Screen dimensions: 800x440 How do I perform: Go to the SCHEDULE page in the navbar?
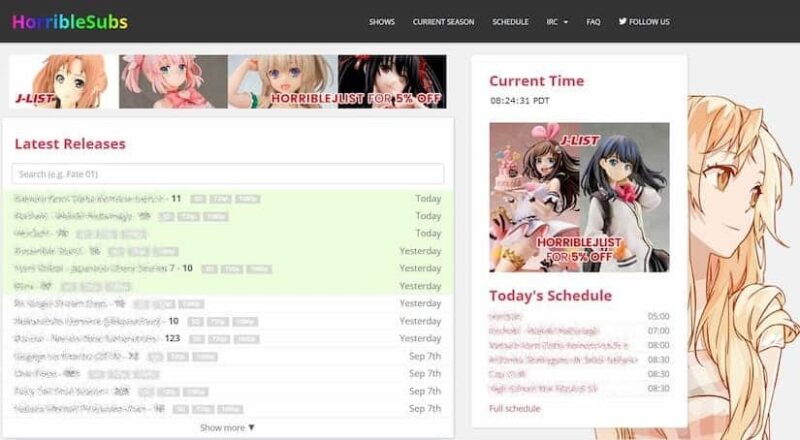[510, 22]
